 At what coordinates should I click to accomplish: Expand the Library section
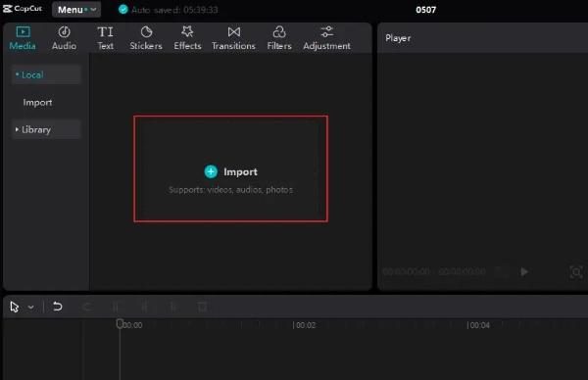[x=46, y=129]
